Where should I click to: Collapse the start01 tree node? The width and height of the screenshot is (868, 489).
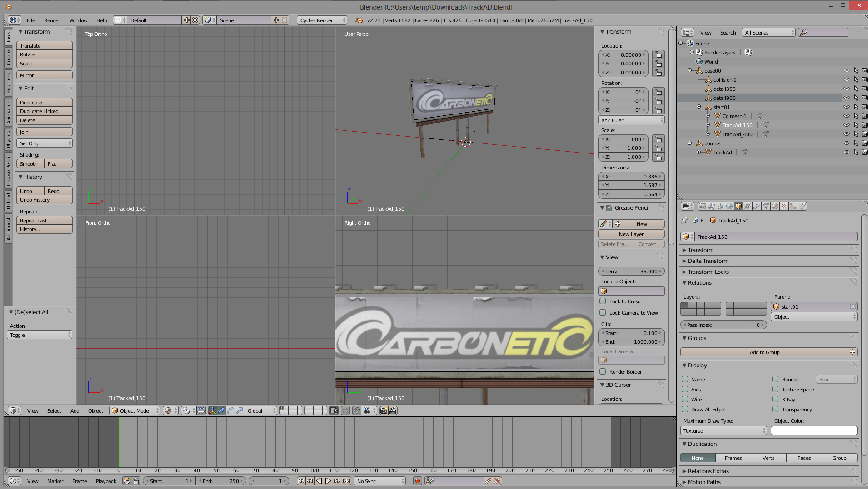coord(698,107)
